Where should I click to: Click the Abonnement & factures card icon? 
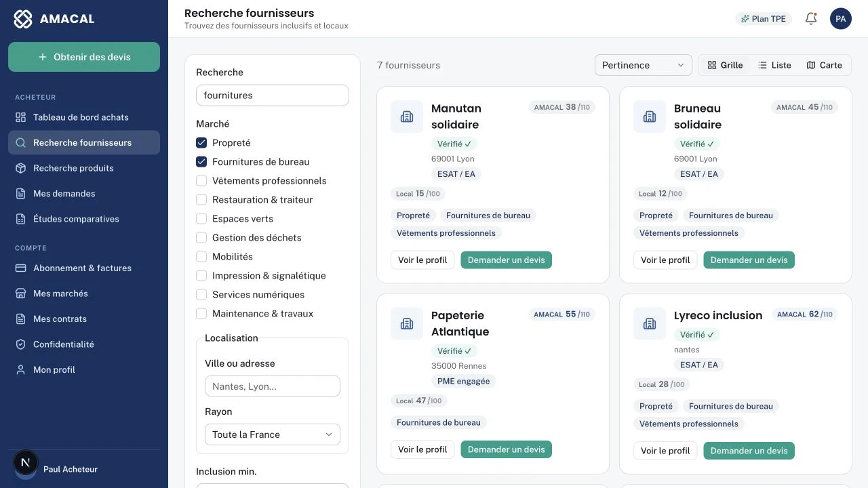[x=21, y=268]
